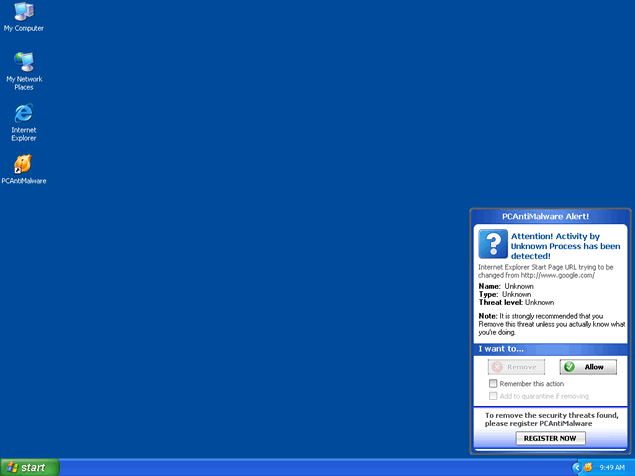The image size is (635, 476).
Task: Click the PCAntiMalware Alert! title bar
Action: coord(551,216)
